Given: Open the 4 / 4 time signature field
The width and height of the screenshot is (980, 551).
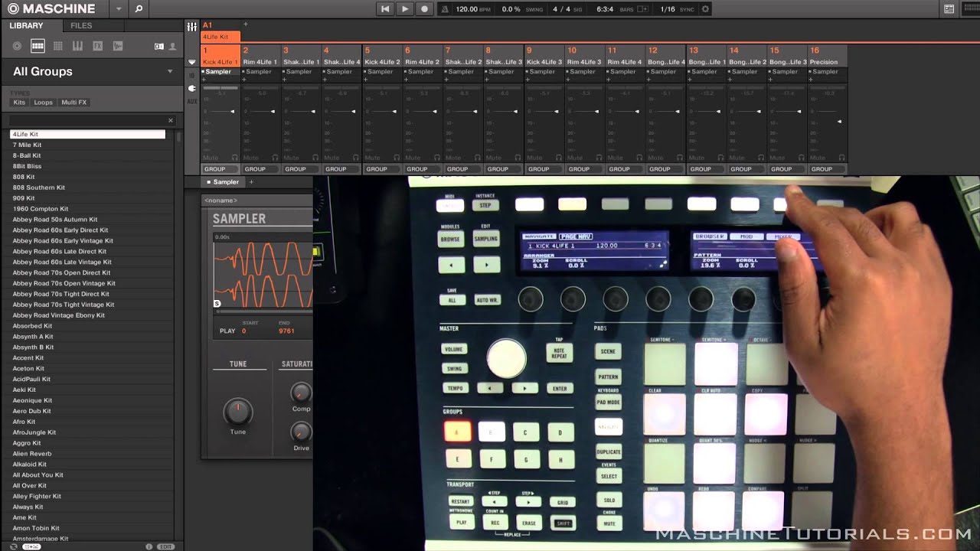Looking at the screenshot, I should (561, 9).
